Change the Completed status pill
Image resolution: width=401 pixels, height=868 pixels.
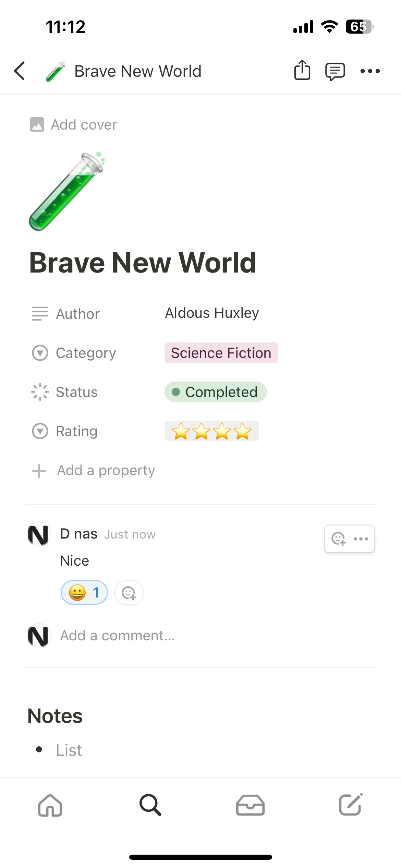coord(216,392)
